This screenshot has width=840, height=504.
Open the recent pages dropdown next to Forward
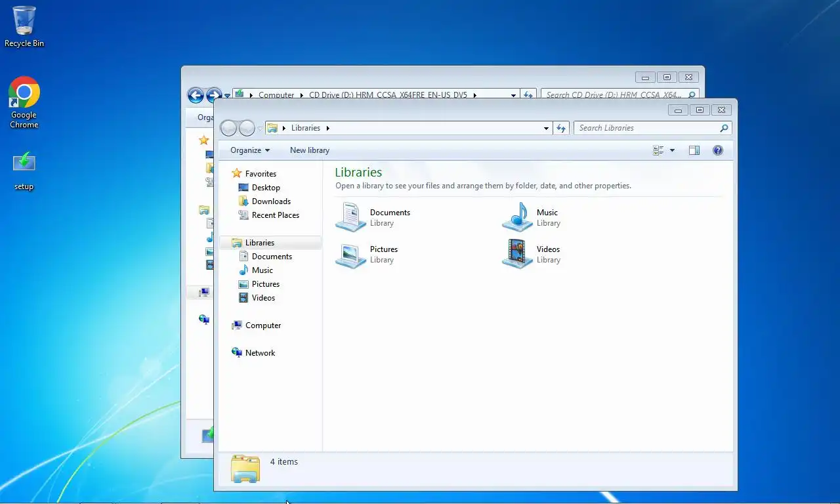click(260, 128)
